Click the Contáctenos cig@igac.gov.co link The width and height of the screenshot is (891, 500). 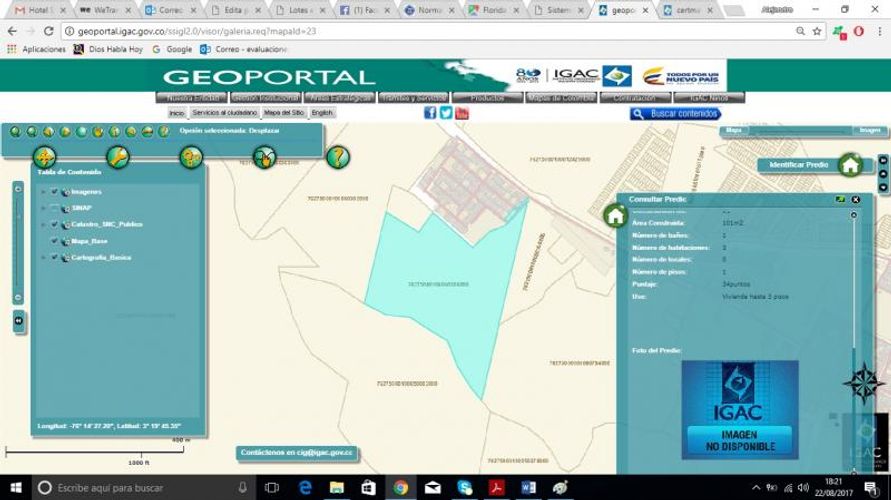[297, 453]
